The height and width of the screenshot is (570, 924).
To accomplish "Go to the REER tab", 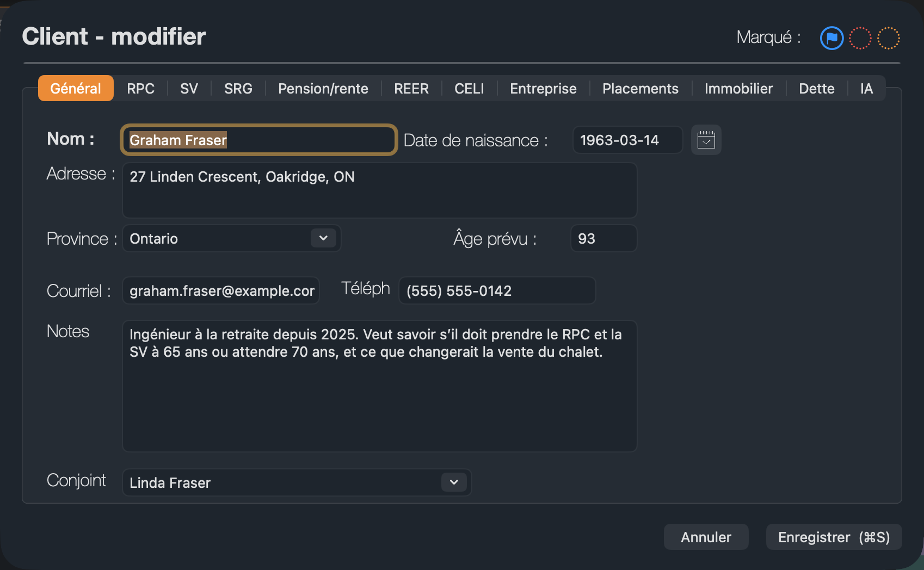I will (411, 88).
